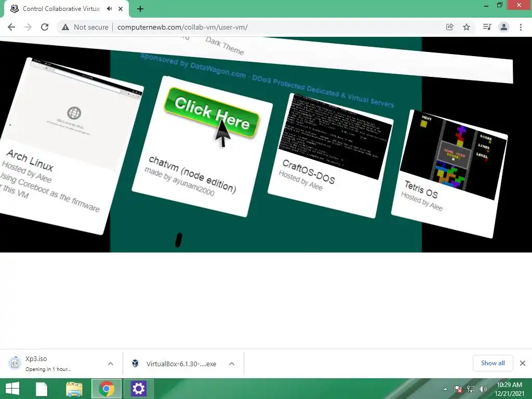The image size is (532, 399).
Task: Switch to Chrome in the taskbar
Action: 106,389
